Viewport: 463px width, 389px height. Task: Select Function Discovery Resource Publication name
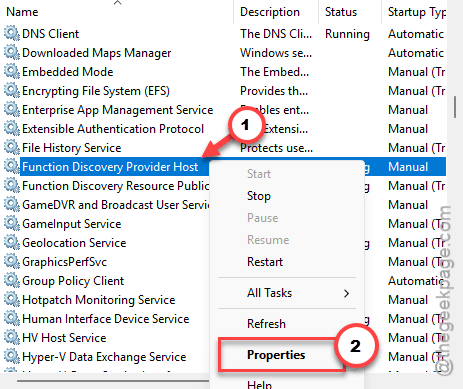(116, 186)
